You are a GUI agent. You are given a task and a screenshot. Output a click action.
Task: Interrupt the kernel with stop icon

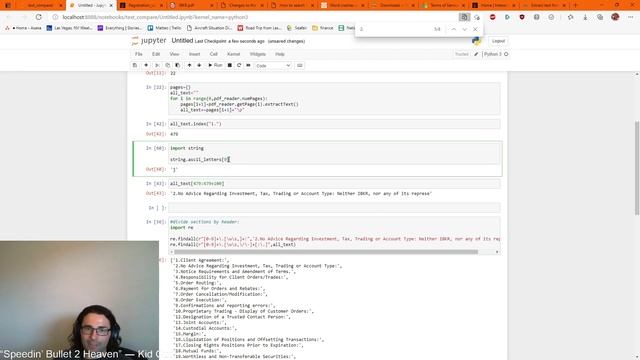[229, 65]
